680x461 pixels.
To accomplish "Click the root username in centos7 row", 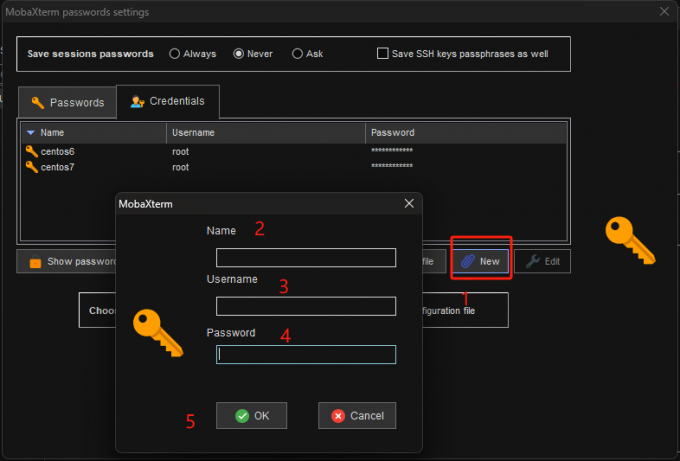I will click(x=180, y=167).
